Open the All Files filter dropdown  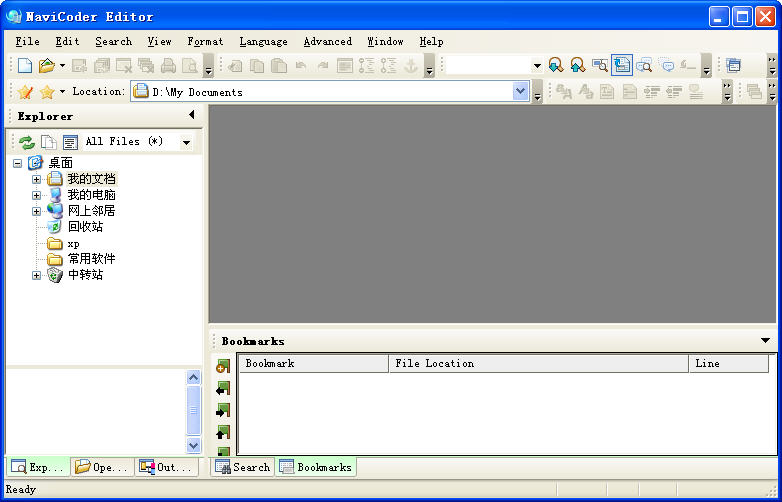click(186, 143)
